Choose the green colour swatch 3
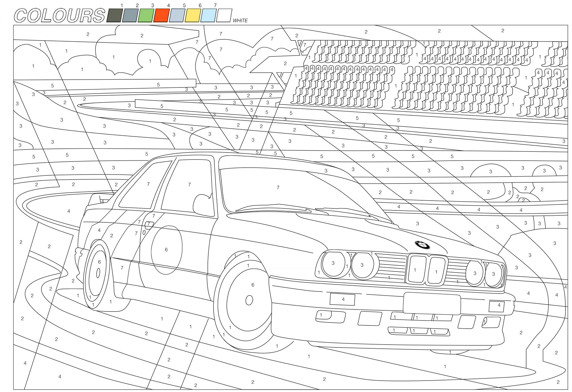 click(x=146, y=15)
